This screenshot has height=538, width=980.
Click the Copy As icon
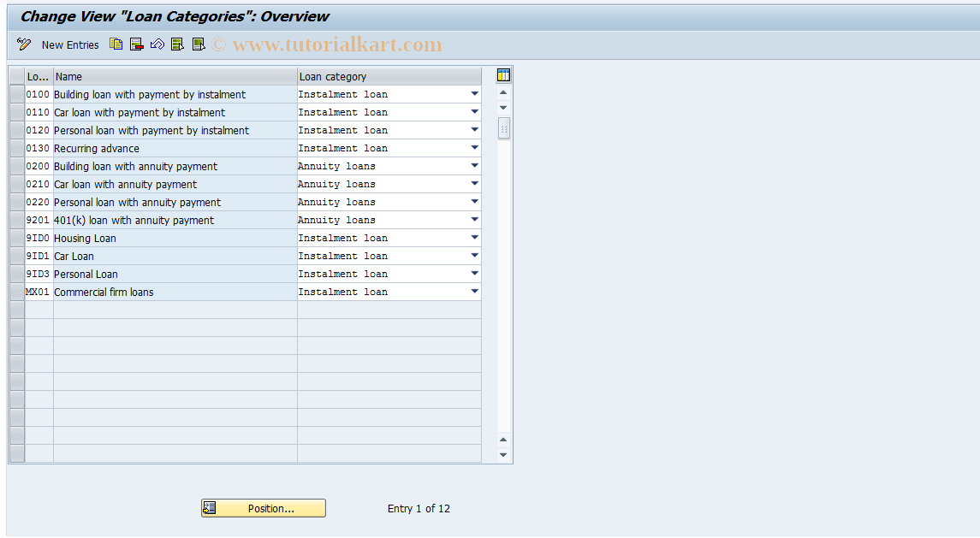[x=116, y=44]
